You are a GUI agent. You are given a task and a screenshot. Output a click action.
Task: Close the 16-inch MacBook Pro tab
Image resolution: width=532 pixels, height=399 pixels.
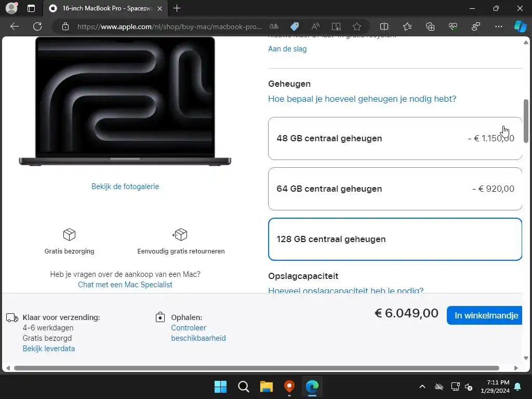(160, 8)
